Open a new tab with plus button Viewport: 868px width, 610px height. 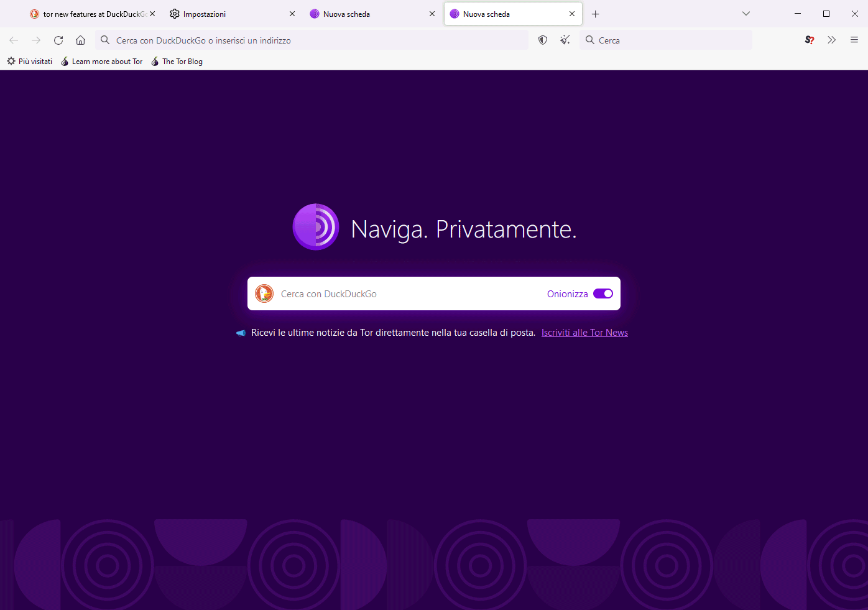pos(596,14)
